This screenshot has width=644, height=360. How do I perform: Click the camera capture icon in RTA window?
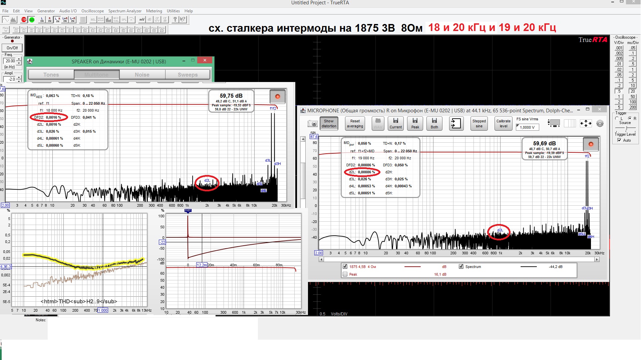click(312, 124)
